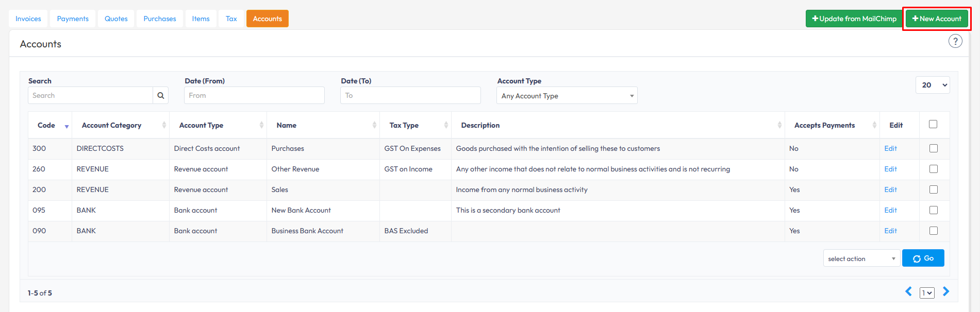
Task: Edit the Business Bank Account entry
Action: 890,231
